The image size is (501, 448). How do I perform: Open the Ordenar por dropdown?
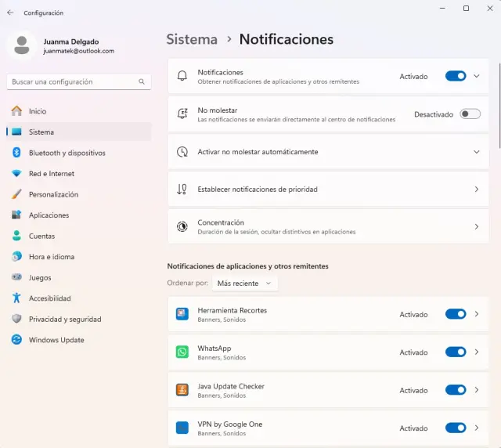[x=244, y=283]
